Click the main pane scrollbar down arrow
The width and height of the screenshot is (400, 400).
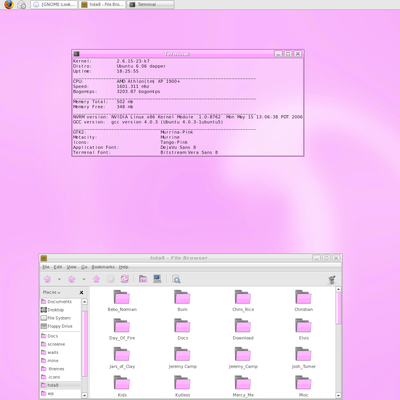[x=338, y=395]
